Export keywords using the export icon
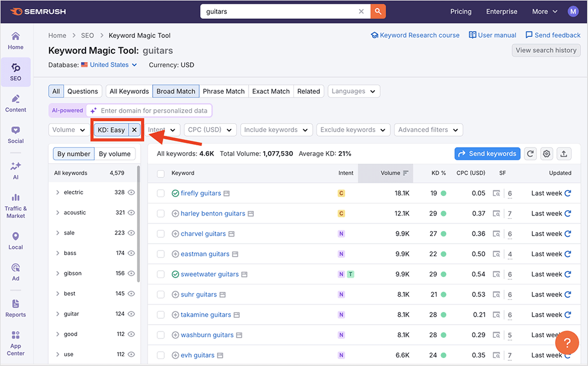The image size is (588, 366). [x=563, y=153]
